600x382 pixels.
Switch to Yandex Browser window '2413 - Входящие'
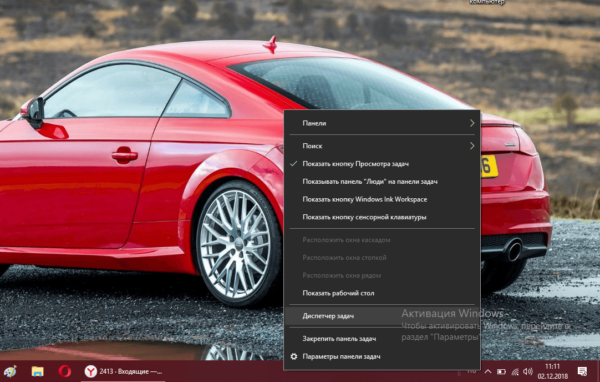123,371
